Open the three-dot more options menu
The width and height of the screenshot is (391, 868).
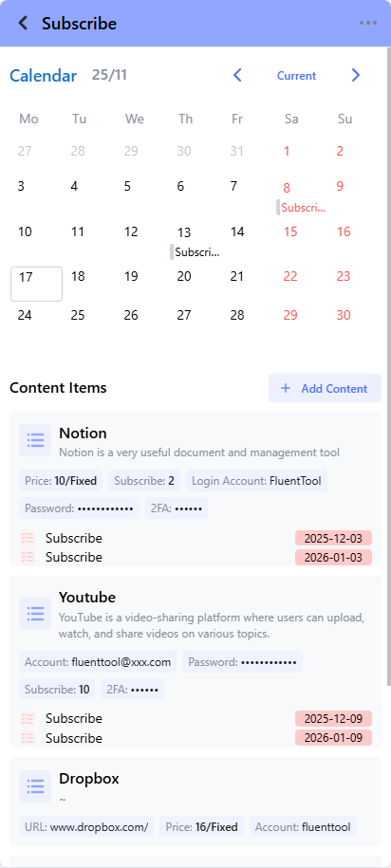367,24
